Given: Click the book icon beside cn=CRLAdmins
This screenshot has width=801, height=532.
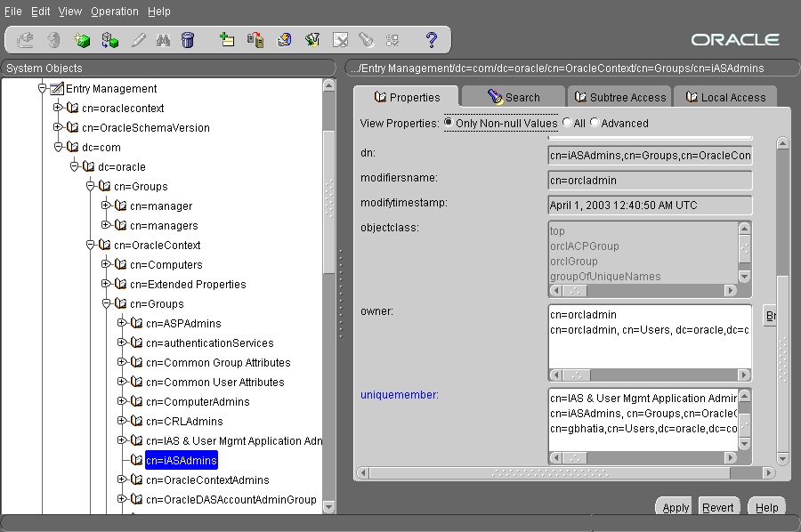Looking at the screenshot, I should click(136, 421).
